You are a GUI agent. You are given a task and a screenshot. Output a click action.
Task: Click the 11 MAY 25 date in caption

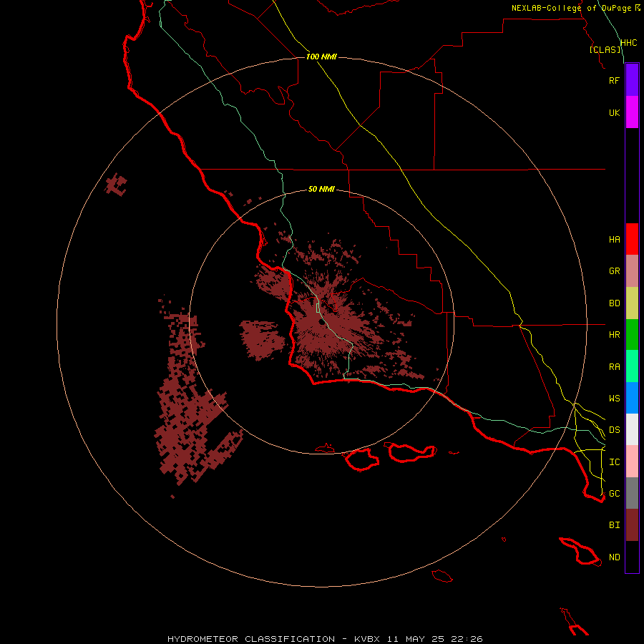[416, 639]
